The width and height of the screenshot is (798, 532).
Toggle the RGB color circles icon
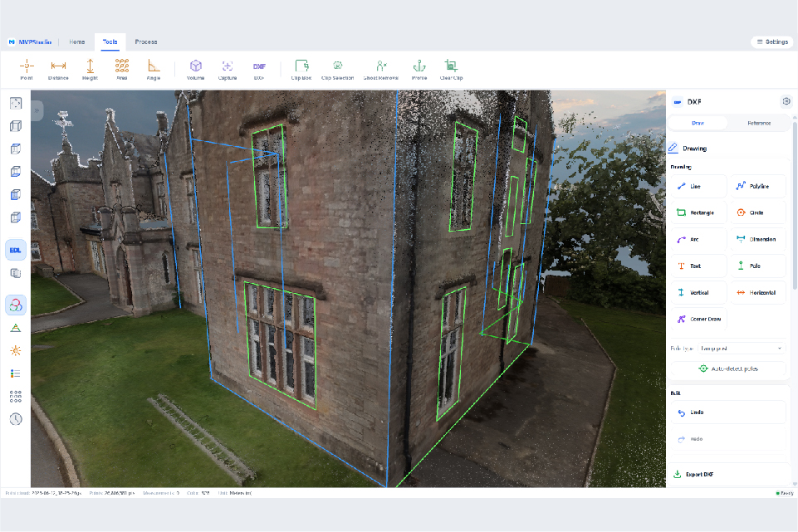16,305
